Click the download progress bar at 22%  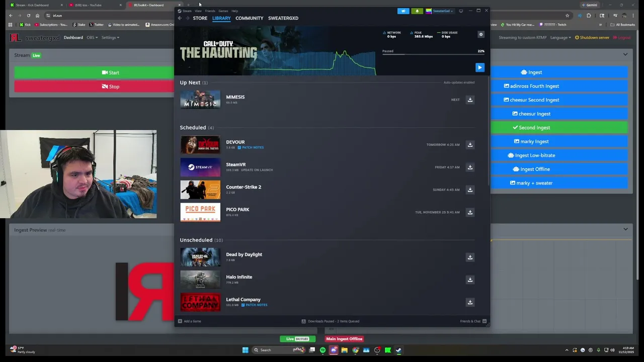coord(433,55)
